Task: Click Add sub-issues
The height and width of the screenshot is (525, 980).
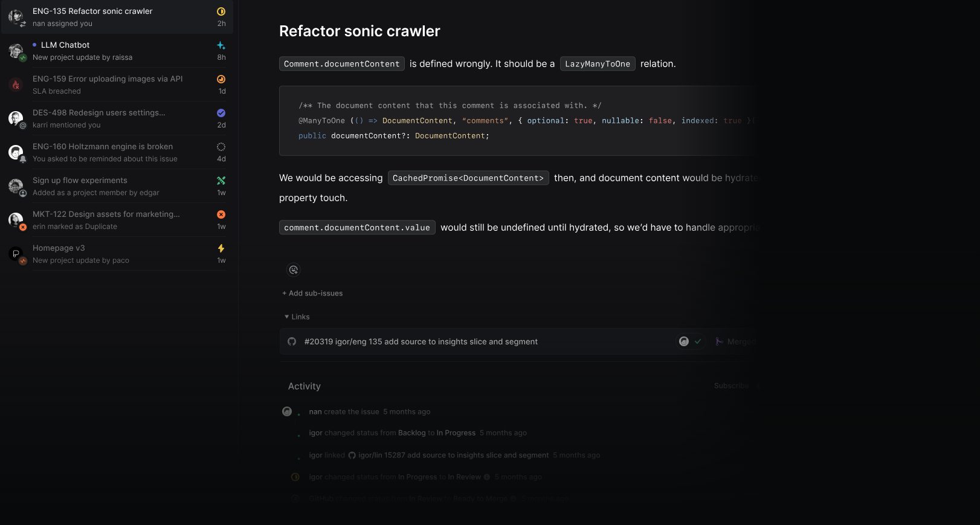Action: 312,293
